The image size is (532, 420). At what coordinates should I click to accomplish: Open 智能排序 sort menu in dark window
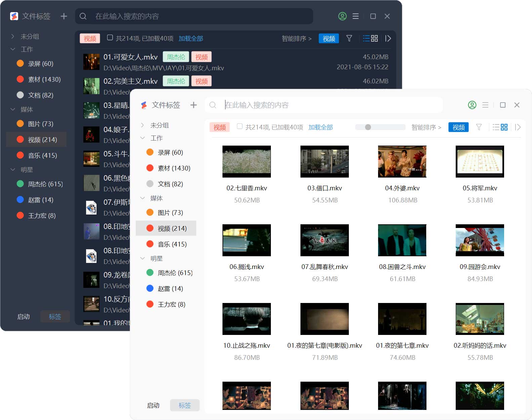pyautogui.click(x=296, y=38)
